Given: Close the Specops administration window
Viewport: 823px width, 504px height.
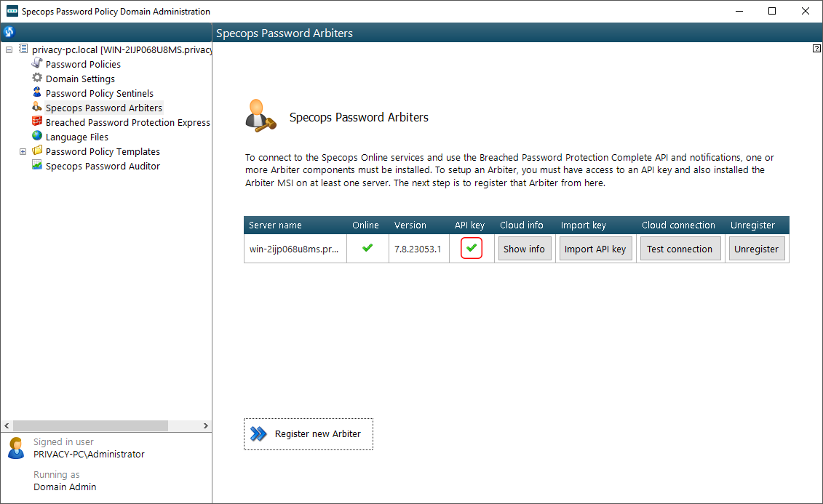Looking at the screenshot, I should [805, 11].
